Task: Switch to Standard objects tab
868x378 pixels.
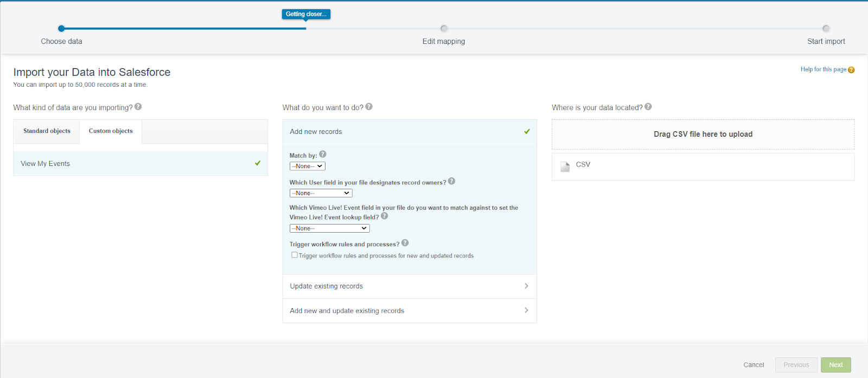Action: (x=47, y=131)
